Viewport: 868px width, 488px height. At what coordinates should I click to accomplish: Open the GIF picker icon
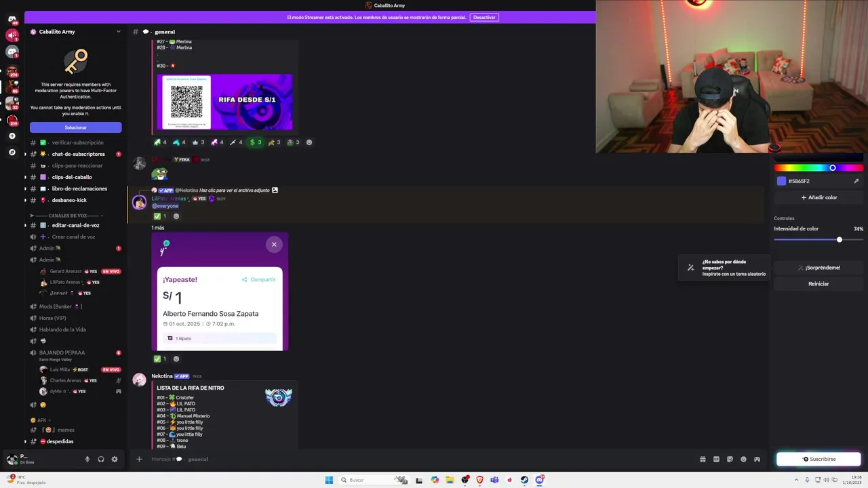716,459
